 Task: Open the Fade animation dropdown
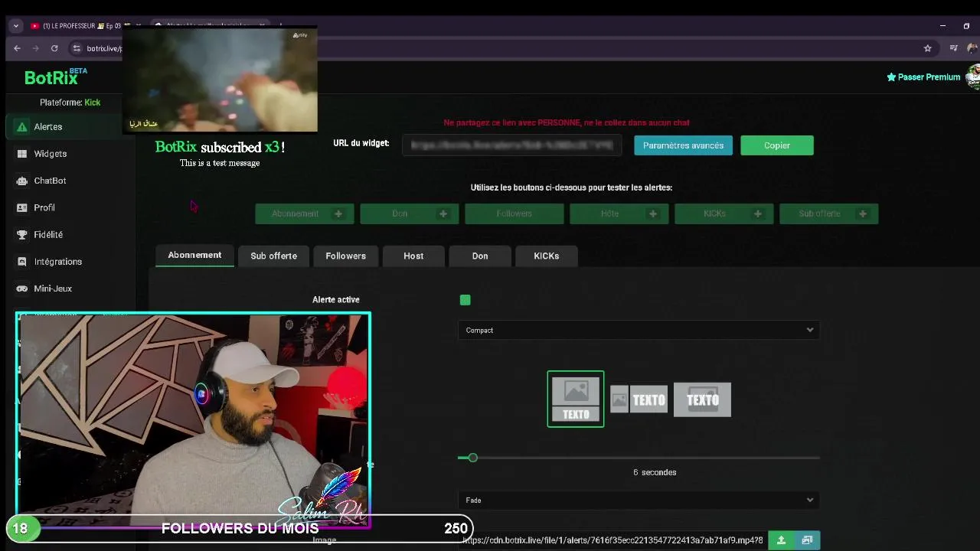tap(639, 500)
